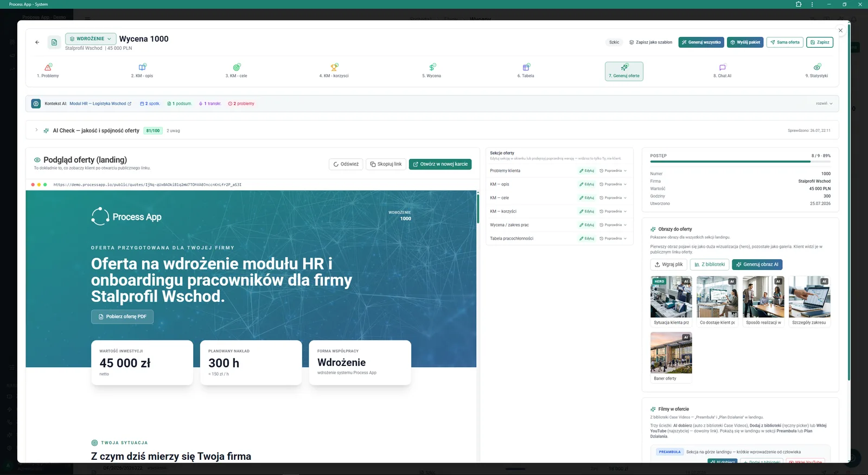Click the 2 spotk. meetings chip

click(x=150, y=104)
